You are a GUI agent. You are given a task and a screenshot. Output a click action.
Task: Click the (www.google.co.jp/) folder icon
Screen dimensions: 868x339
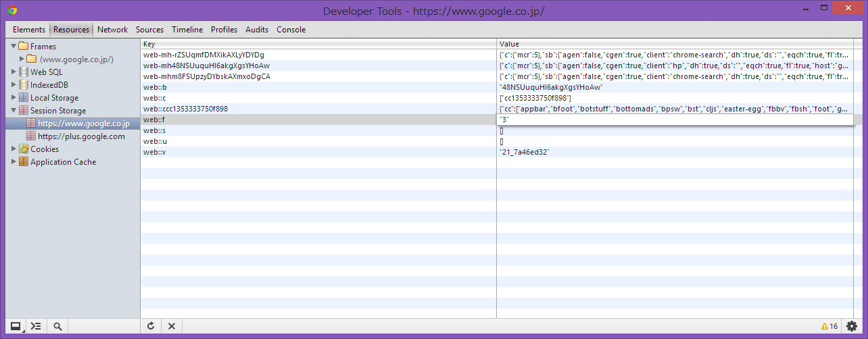[32, 59]
